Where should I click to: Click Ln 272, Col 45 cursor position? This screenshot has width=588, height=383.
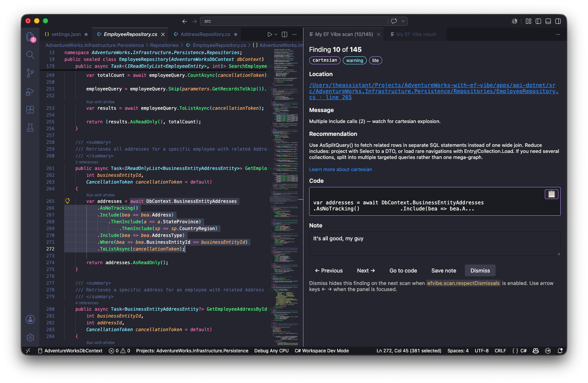coord(409,351)
